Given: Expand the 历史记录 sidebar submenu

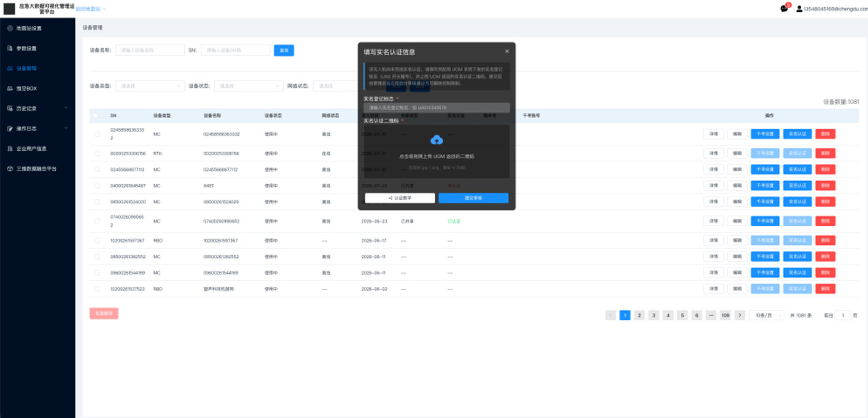Looking at the screenshot, I should pyautogui.click(x=66, y=108).
